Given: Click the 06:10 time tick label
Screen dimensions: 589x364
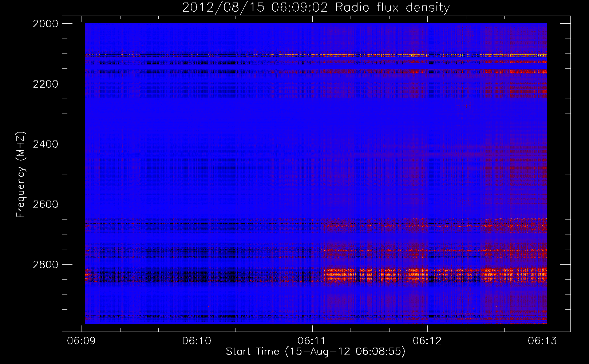Looking at the screenshot, I should pos(197,341).
